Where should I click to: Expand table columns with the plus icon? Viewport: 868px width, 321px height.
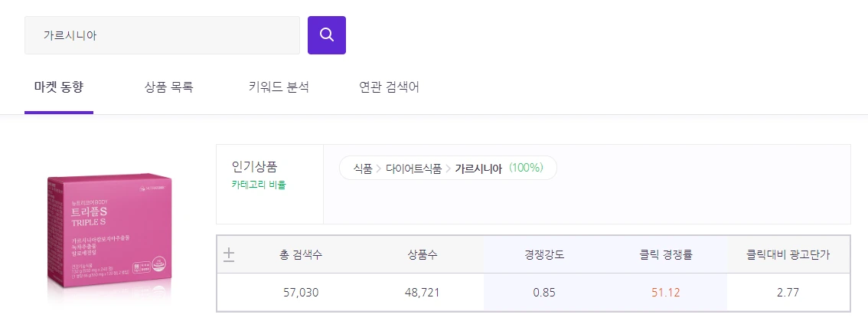[229, 255]
